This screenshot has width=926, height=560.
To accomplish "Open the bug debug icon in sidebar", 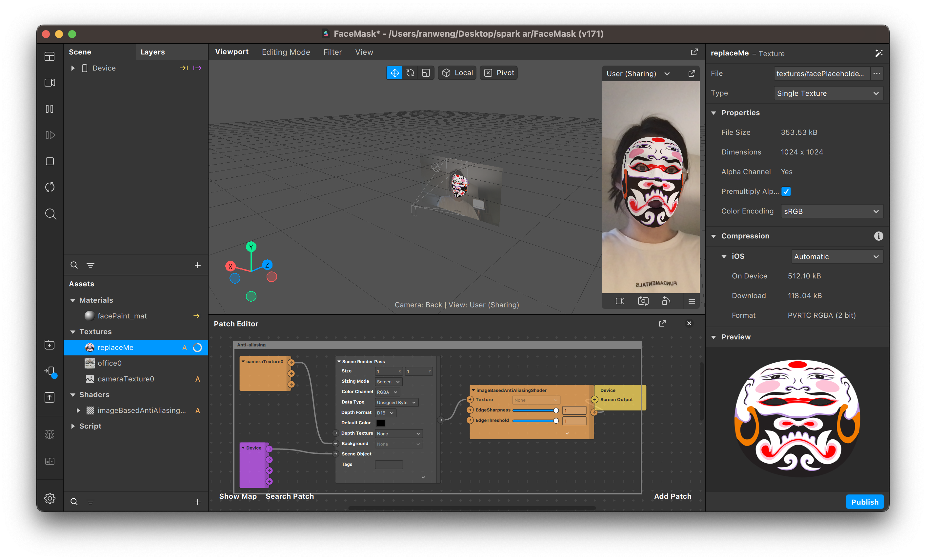I will 50,435.
